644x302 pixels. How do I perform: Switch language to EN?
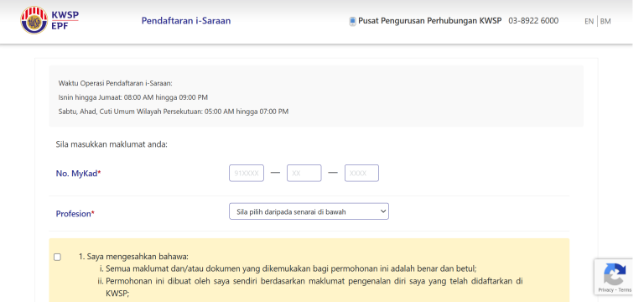tap(589, 21)
